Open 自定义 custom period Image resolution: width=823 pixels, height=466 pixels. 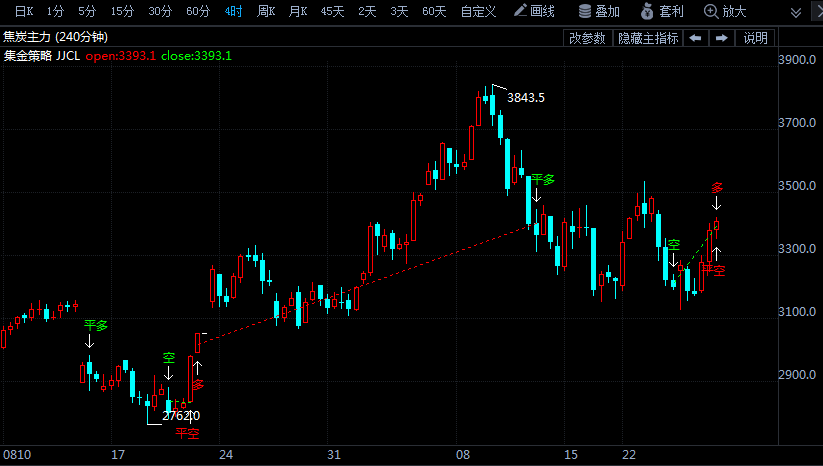(478, 12)
